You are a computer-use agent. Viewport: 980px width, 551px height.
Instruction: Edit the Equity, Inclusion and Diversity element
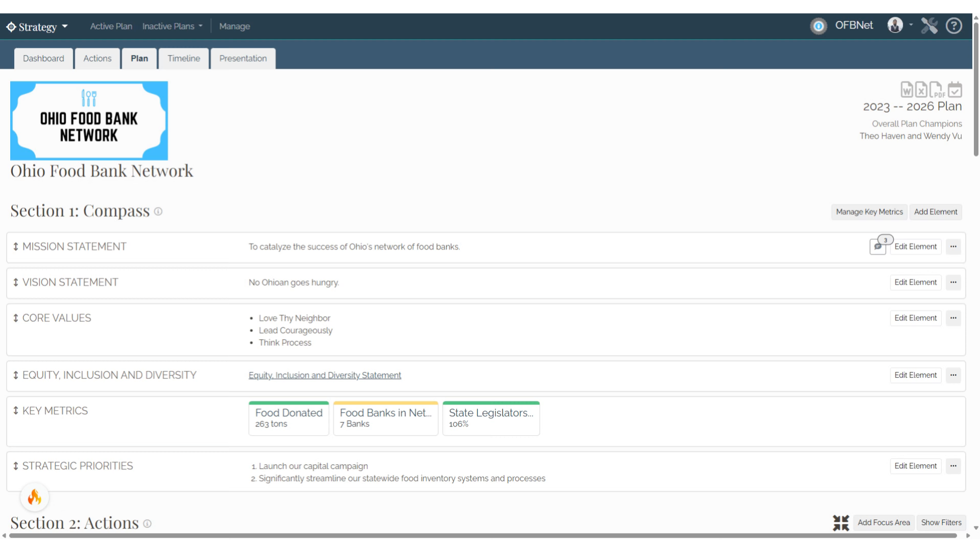(x=916, y=375)
